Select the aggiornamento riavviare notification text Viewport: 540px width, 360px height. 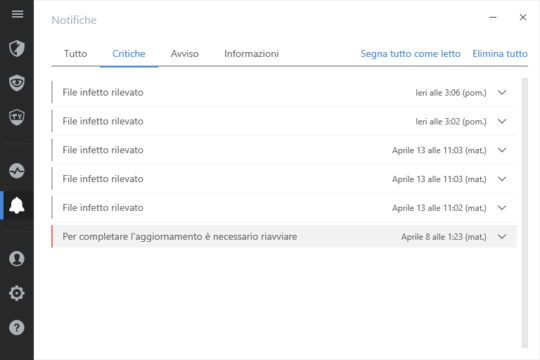point(180,237)
